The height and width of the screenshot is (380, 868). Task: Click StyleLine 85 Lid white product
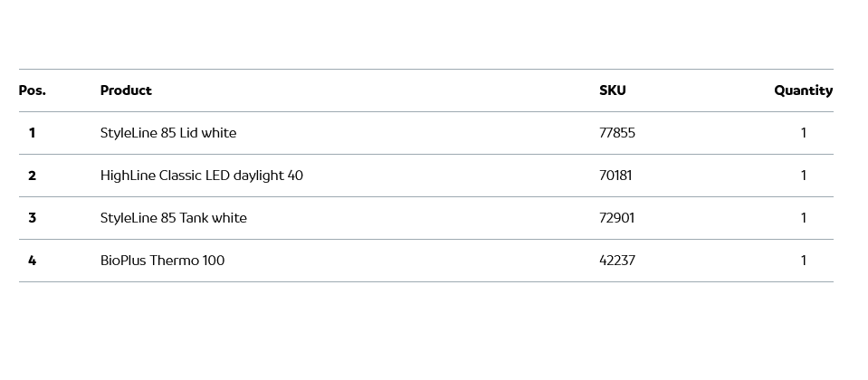(x=168, y=133)
